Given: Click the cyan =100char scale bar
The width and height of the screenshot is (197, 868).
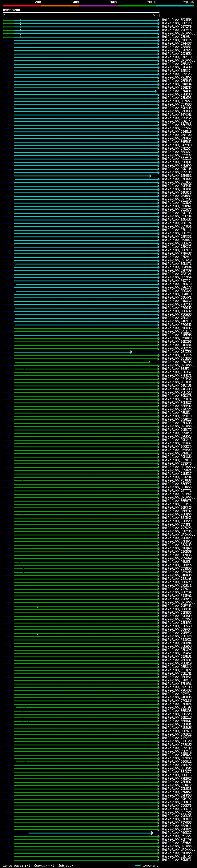Looking at the screenshot, I should [137, 866].
